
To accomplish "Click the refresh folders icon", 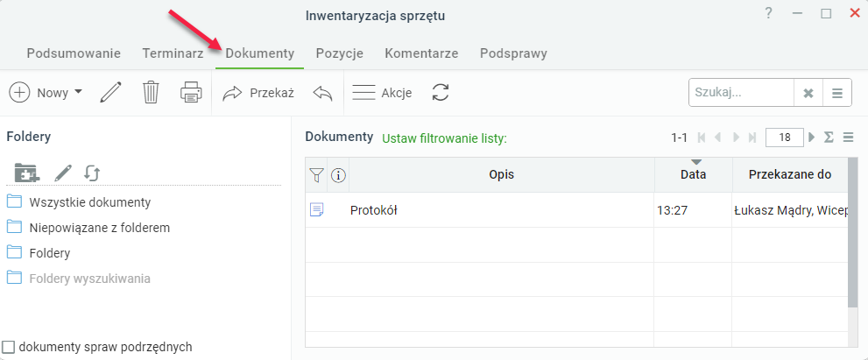I will pyautogui.click(x=92, y=173).
